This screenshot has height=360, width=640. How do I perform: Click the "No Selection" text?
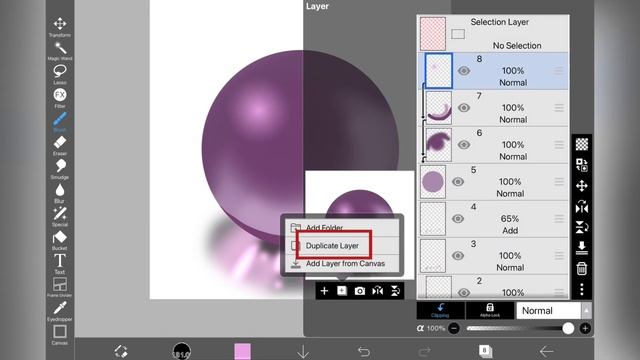[517, 46]
